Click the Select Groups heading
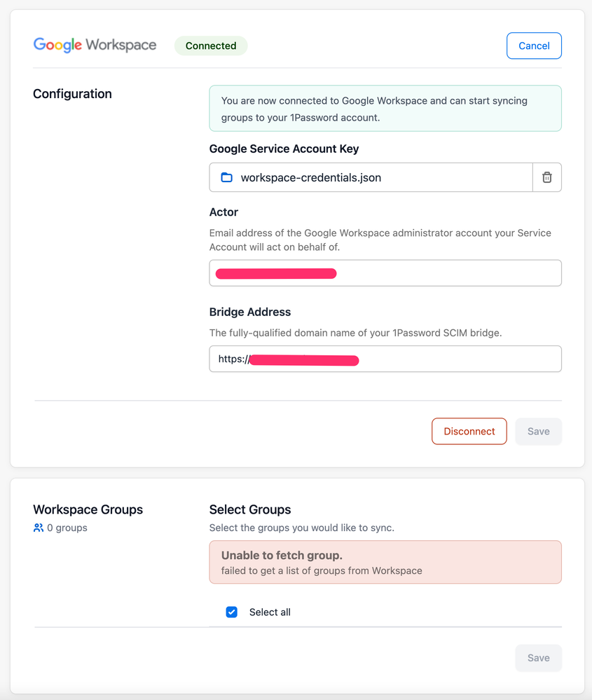Viewport: 592px width, 700px height. point(249,509)
